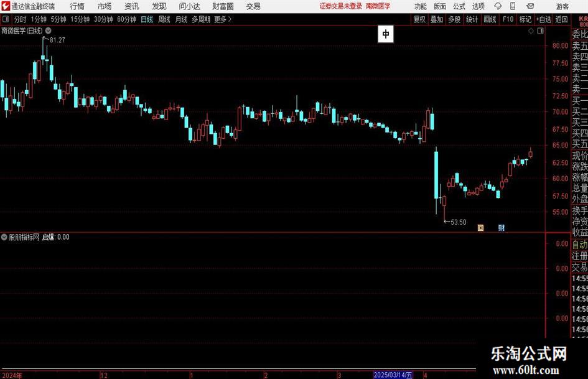Toggle the right sidebar panel icon
Image resolution: width=588 pixels, height=379 pixels.
pos(540,31)
